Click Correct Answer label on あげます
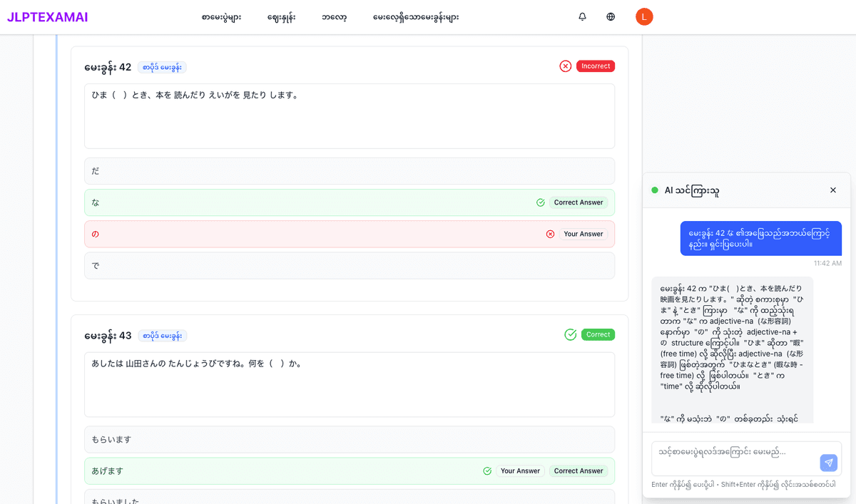856x504 pixels. pos(579,471)
